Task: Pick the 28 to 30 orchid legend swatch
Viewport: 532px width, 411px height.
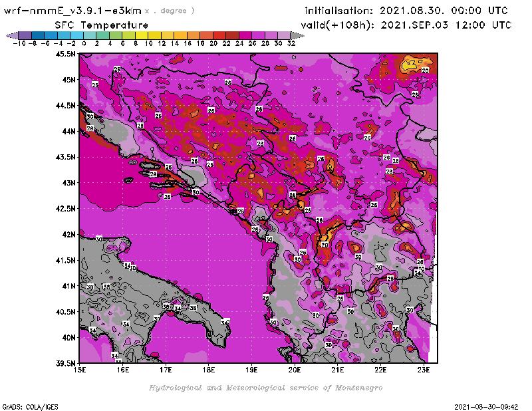Action: tap(271, 35)
